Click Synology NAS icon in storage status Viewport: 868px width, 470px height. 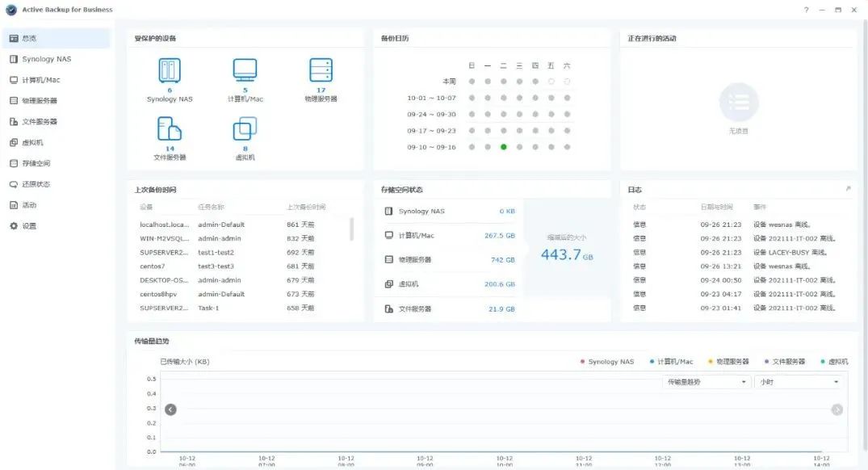[388, 211]
